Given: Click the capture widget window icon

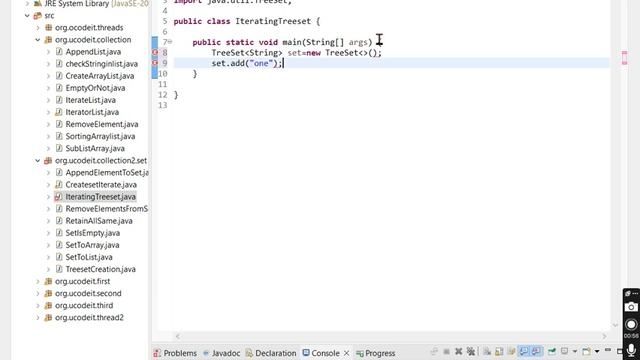Looking at the screenshot, I should pyautogui.click(x=628, y=293).
